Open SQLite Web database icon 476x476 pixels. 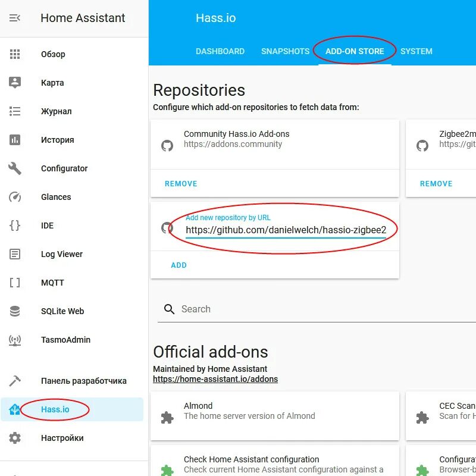coord(14,311)
